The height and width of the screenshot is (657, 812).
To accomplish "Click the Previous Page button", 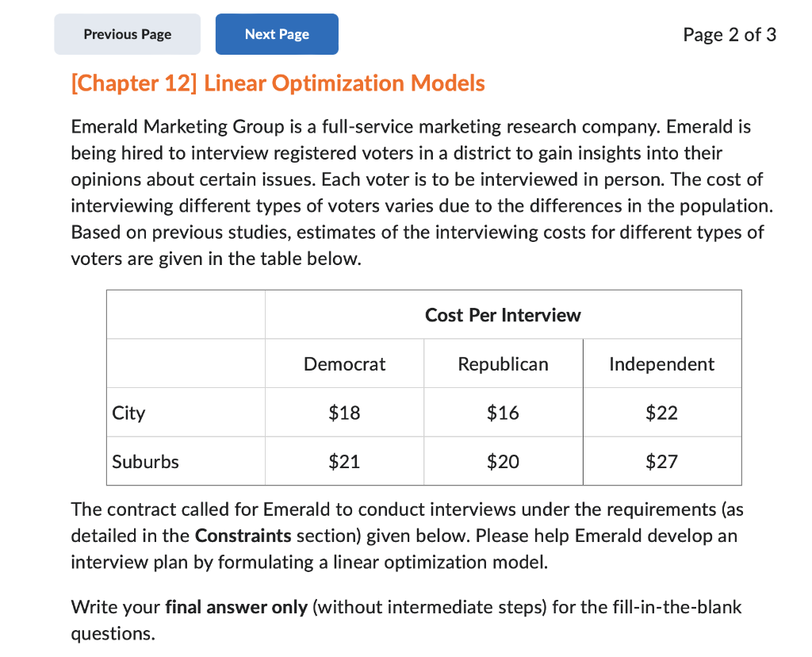I will [127, 34].
